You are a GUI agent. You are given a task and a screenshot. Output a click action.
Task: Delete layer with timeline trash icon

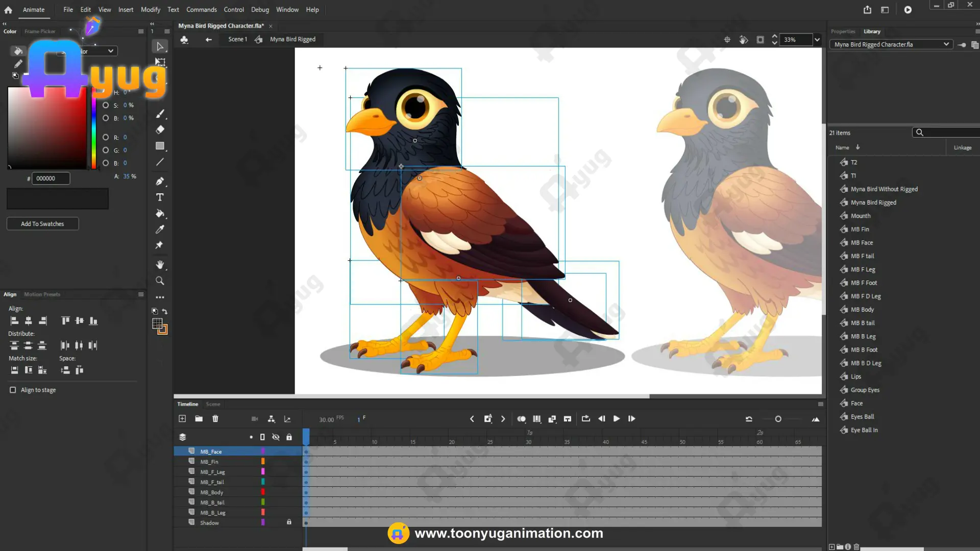point(215,419)
